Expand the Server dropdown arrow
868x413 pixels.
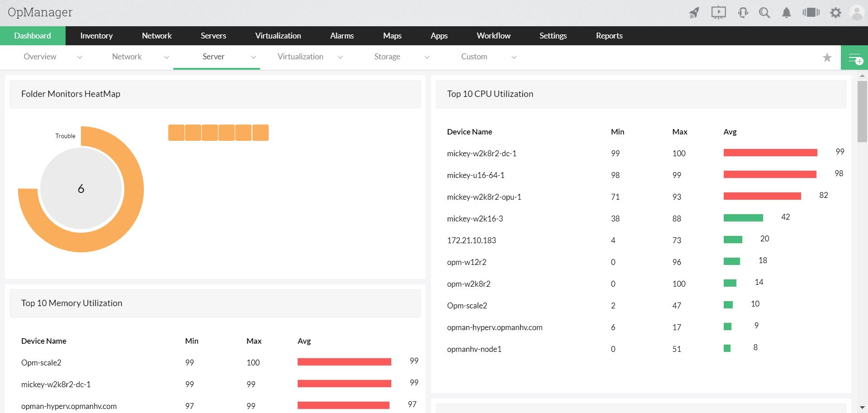253,58
